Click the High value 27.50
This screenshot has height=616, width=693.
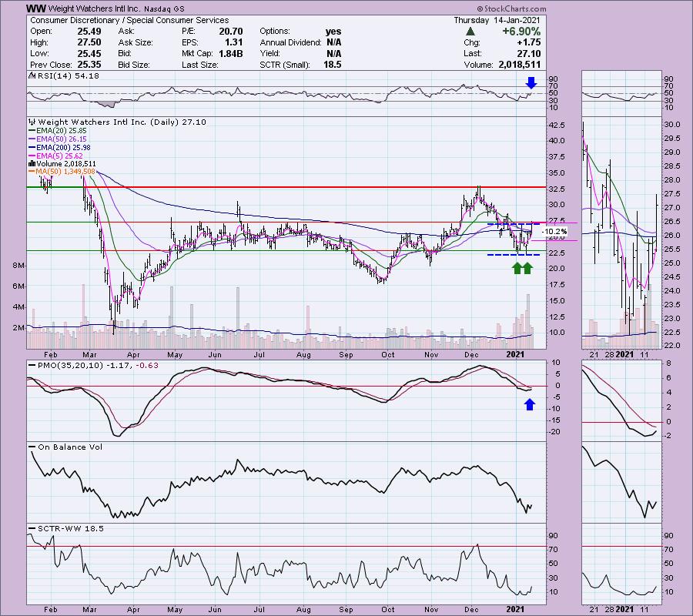coord(89,42)
